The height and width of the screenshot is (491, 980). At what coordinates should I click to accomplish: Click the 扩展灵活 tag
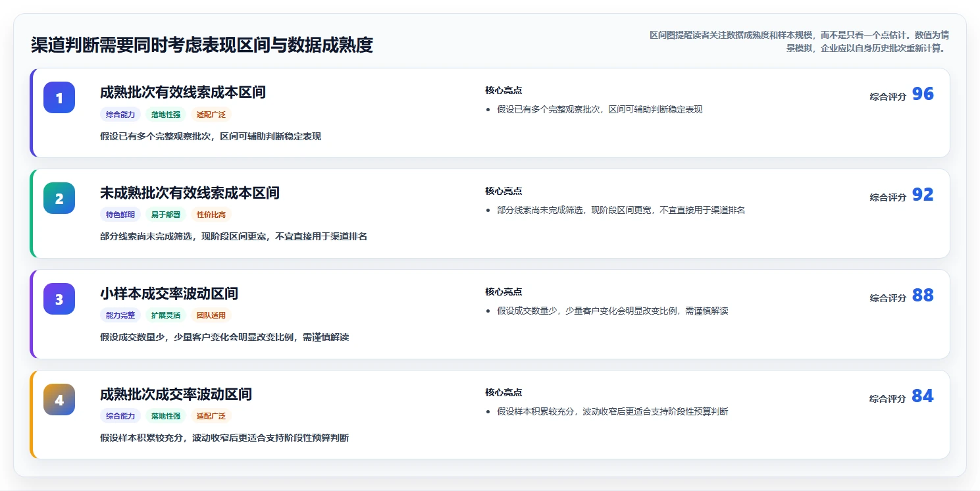[x=166, y=315]
